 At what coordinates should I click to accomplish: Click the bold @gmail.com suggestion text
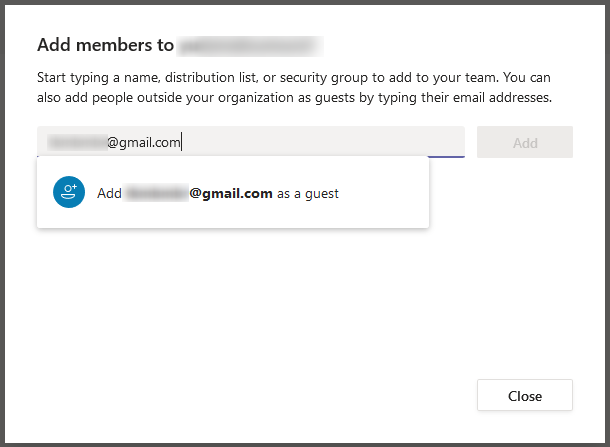pyautogui.click(x=231, y=193)
